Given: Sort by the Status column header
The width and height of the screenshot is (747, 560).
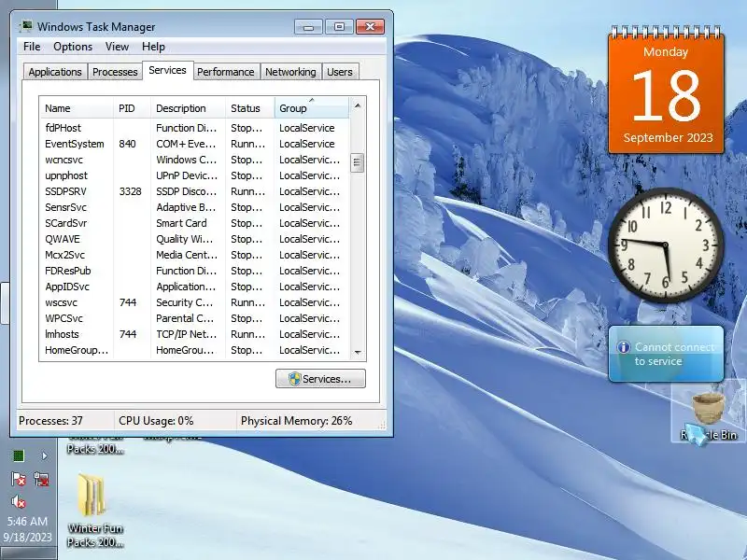Looking at the screenshot, I should pos(250,108).
